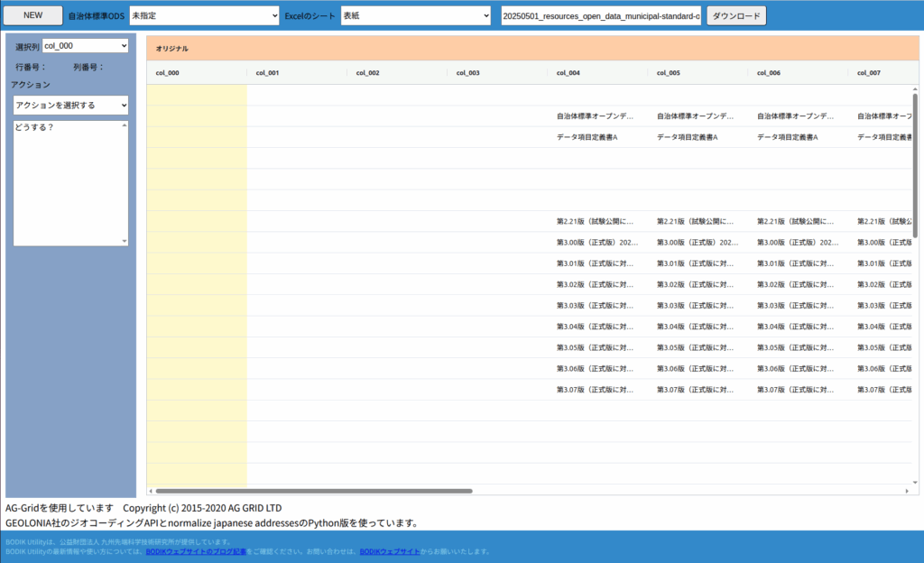
Task: Click the file name input field
Action: 601,15
